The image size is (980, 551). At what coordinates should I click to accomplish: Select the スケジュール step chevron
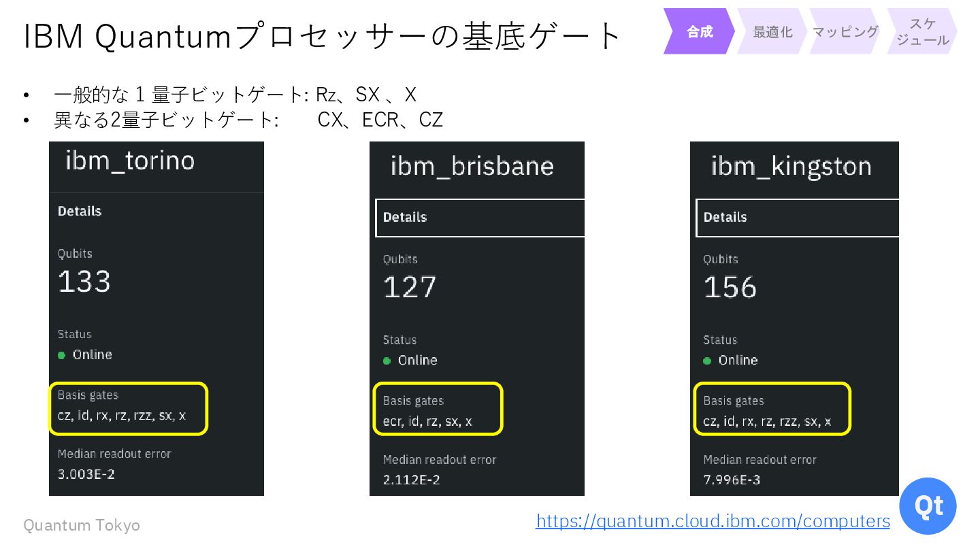(x=922, y=31)
